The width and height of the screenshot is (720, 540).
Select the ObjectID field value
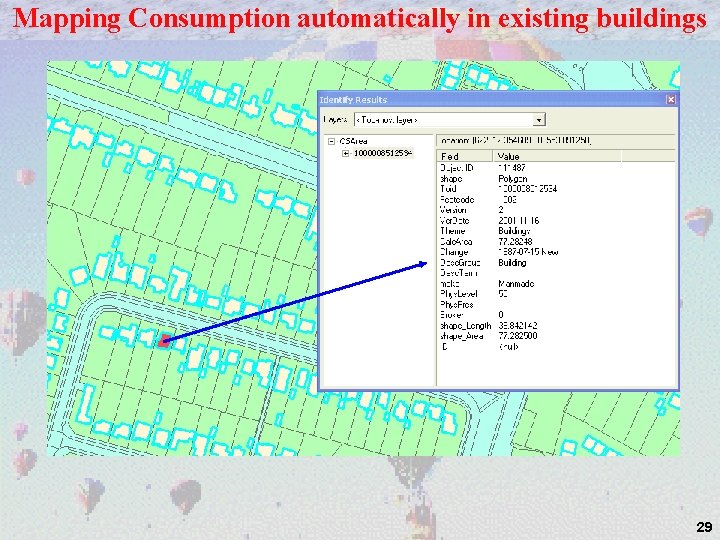click(512, 168)
